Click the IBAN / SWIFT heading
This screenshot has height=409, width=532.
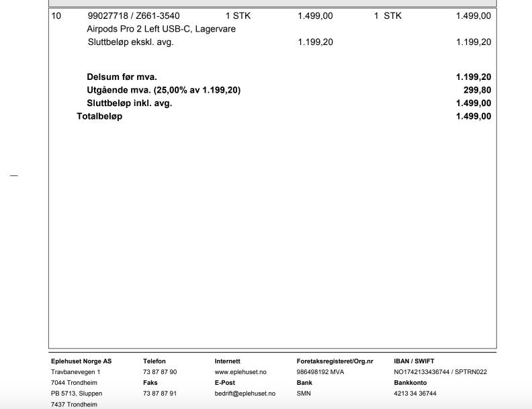point(414,361)
